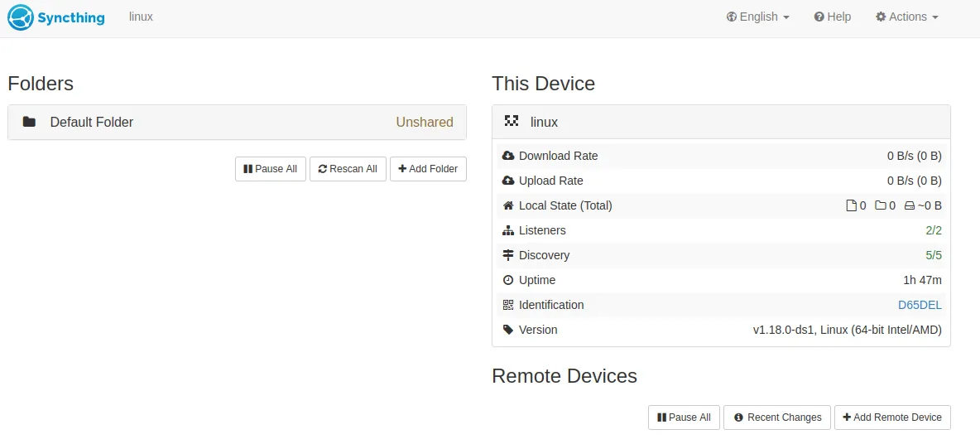Image resolution: width=980 pixels, height=444 pixels.
Task: Click the Add Folder button
Action: 428,169
